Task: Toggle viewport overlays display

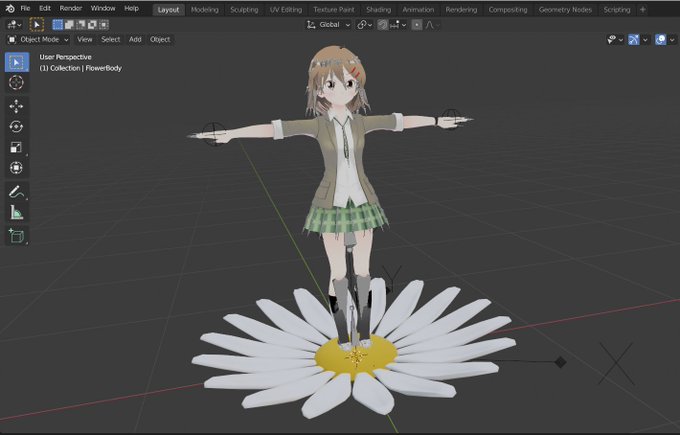Action: click(x=660, y=40)
